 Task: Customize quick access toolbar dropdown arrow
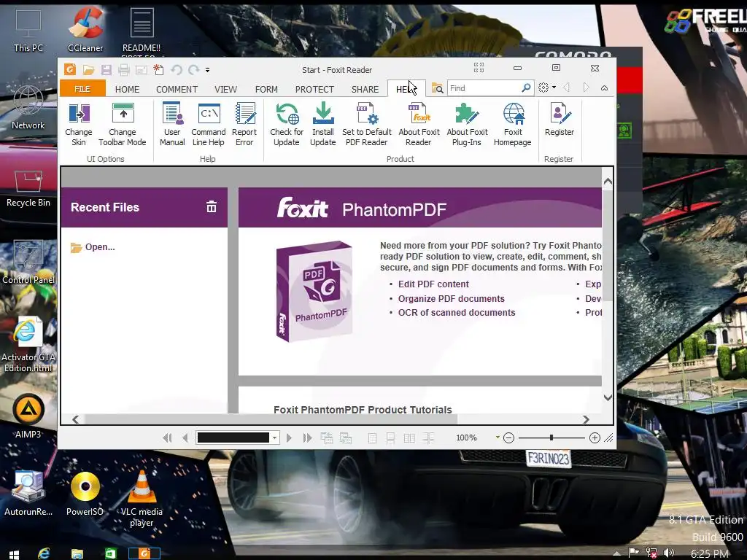(x=207, y=70)
